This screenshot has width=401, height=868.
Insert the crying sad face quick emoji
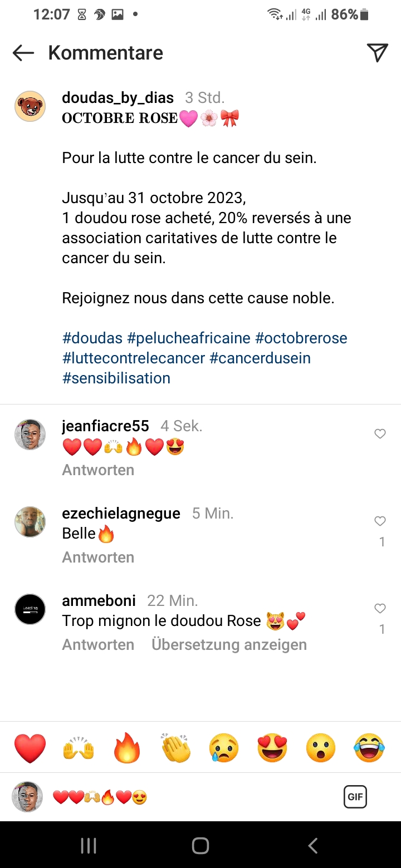click(224, 747)
